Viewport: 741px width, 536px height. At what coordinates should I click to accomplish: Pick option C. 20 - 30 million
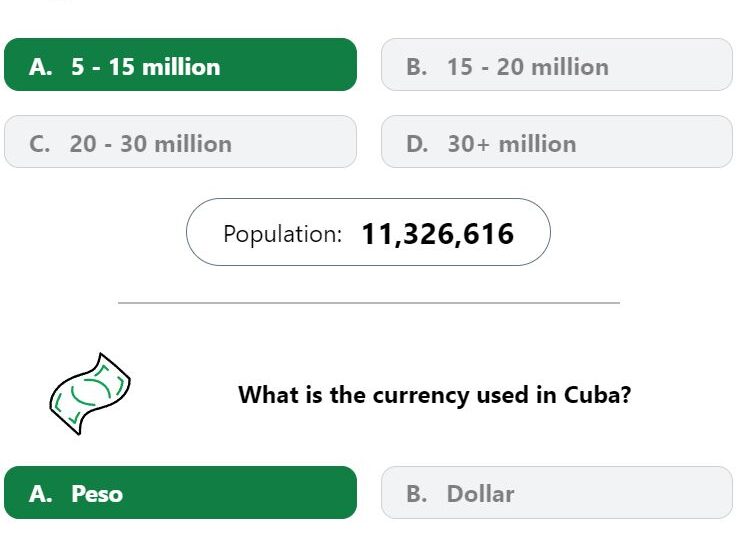coord(180,143)
